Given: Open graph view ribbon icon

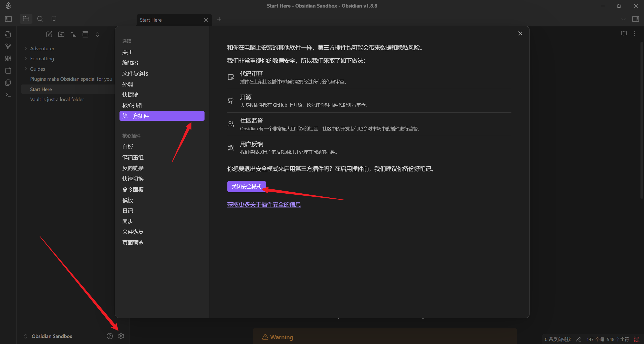Looking at the screenshot, I should pos(8,46).
